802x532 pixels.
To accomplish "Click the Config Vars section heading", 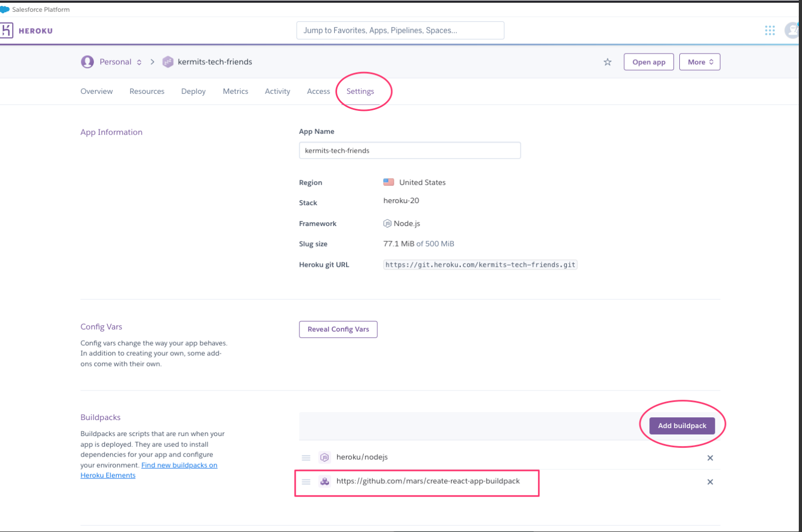I will pyautogui.click(x=101, y=327).
